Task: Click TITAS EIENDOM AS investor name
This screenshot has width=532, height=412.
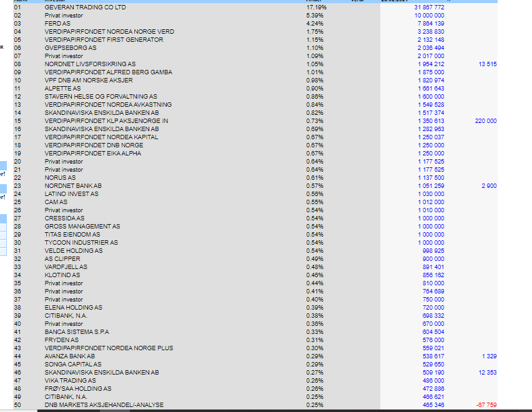Action: click(x=72, y=235)
